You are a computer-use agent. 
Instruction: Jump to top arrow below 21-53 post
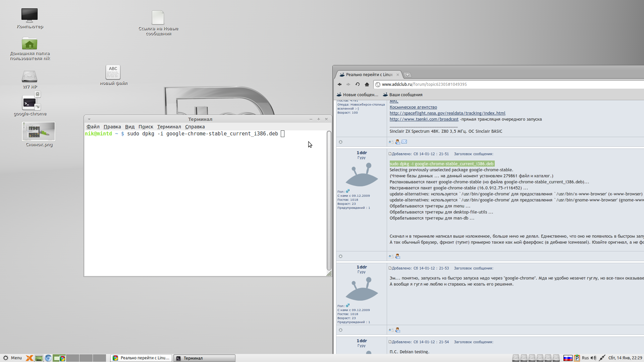340,330
